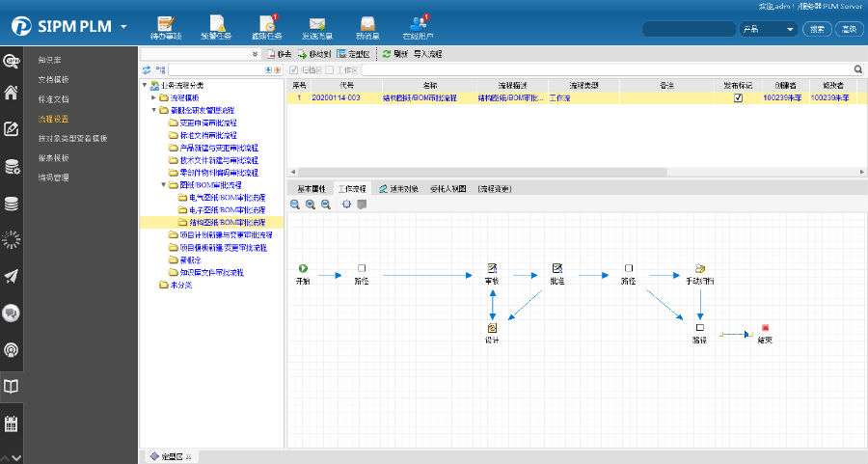The image size is (868, 464).
Task: Click the 开始 start node in workflow
Action: pos(303,268)
